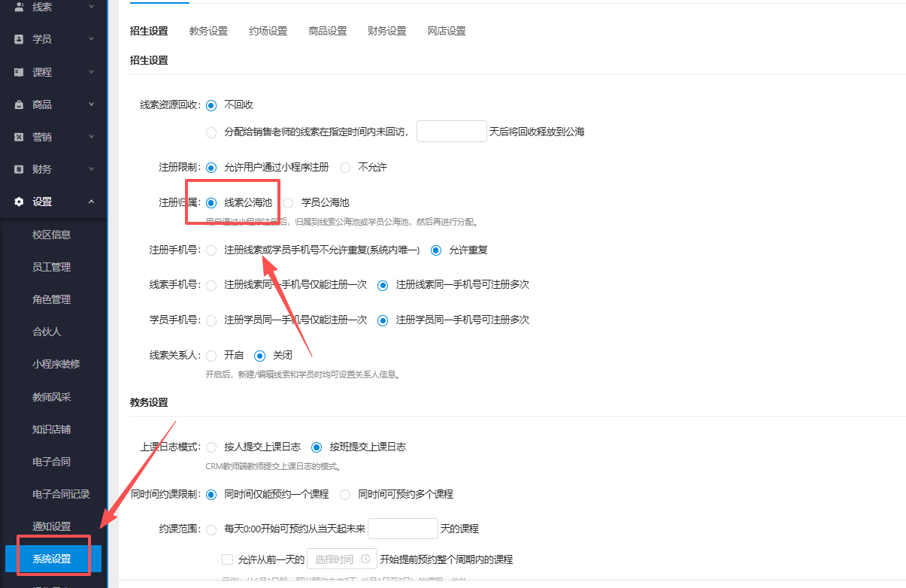The width and height of the screenshot is (906, 588).
Task: Select 学员公海池 for 注册归属
Action: point(287,202)
